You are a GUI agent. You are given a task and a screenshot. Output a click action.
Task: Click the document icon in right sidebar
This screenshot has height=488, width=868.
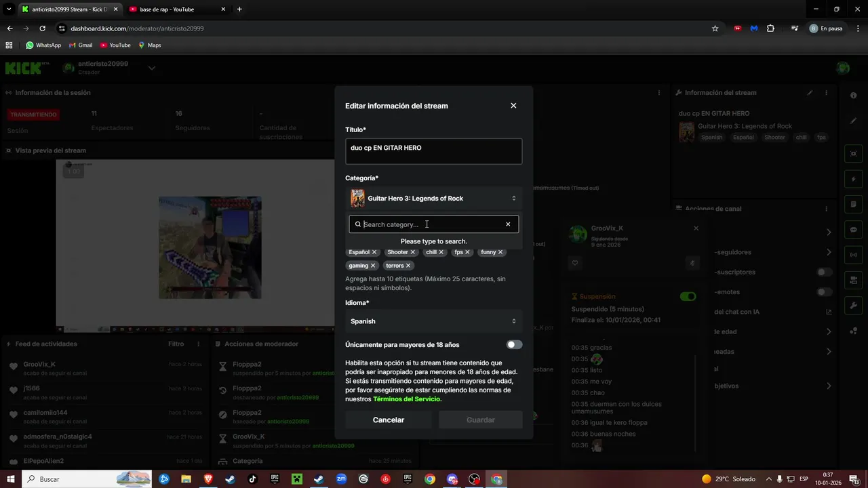pyautogui.click(x=853, y=205)
